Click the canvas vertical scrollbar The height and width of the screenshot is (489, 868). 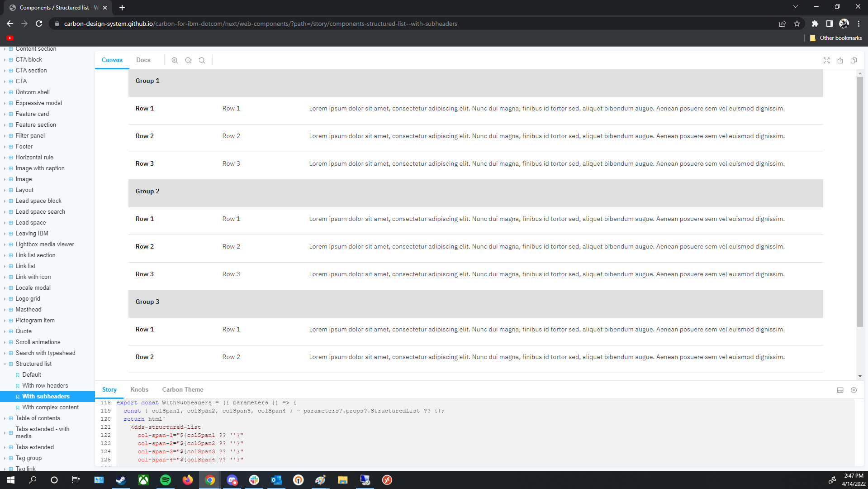click(x=859, y=201)
